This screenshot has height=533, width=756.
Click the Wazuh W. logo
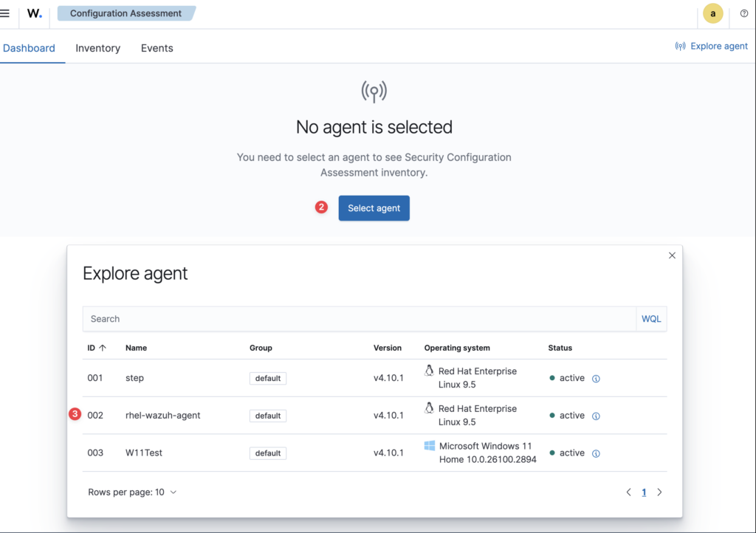point(34,13)
